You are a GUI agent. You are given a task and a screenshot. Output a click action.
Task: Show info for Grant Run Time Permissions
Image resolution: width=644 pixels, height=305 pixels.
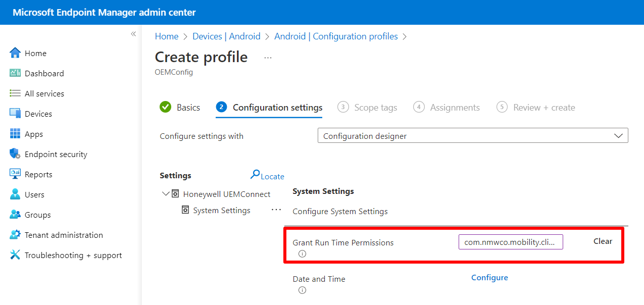302,254
